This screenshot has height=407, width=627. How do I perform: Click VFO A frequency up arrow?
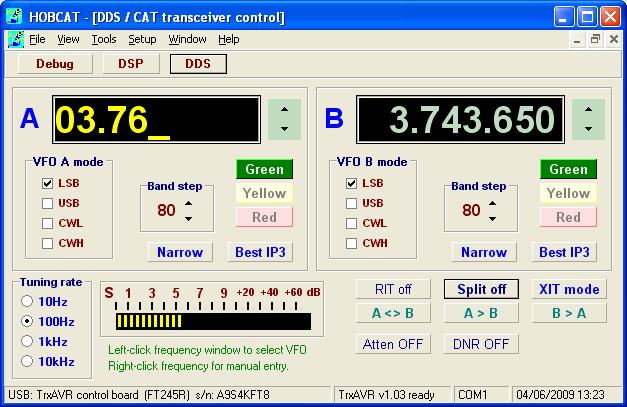point(285,109)
